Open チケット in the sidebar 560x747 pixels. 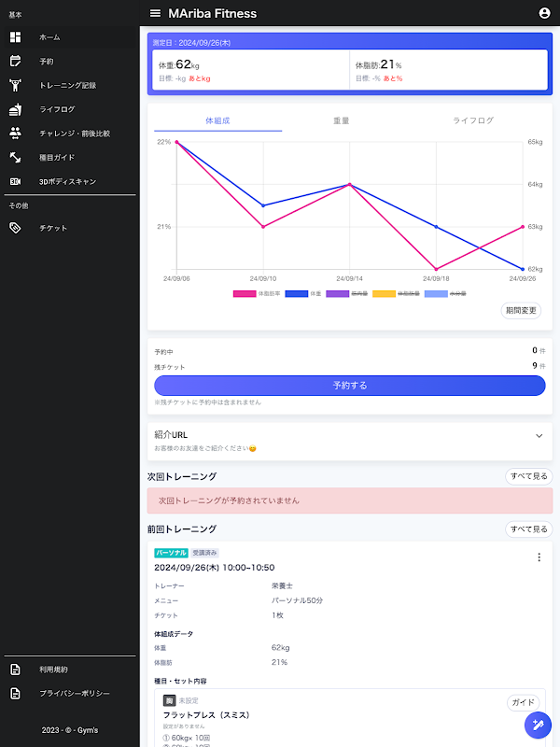70,228
